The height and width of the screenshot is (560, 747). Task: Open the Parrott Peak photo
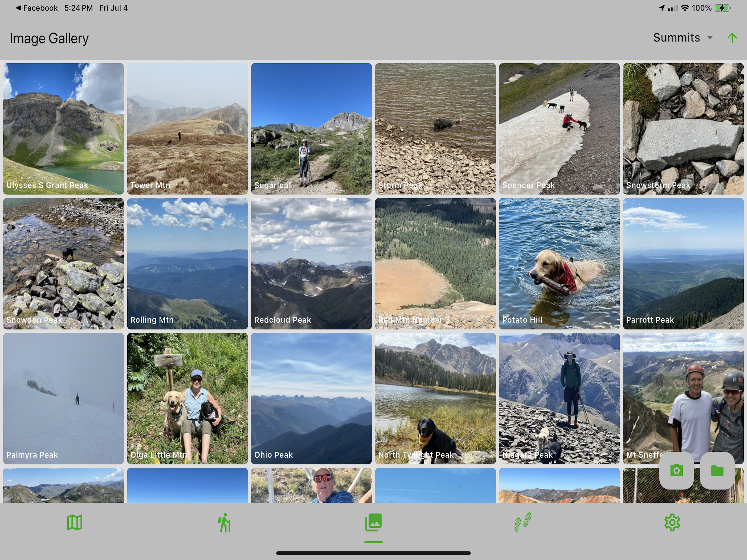coord(683,264)
